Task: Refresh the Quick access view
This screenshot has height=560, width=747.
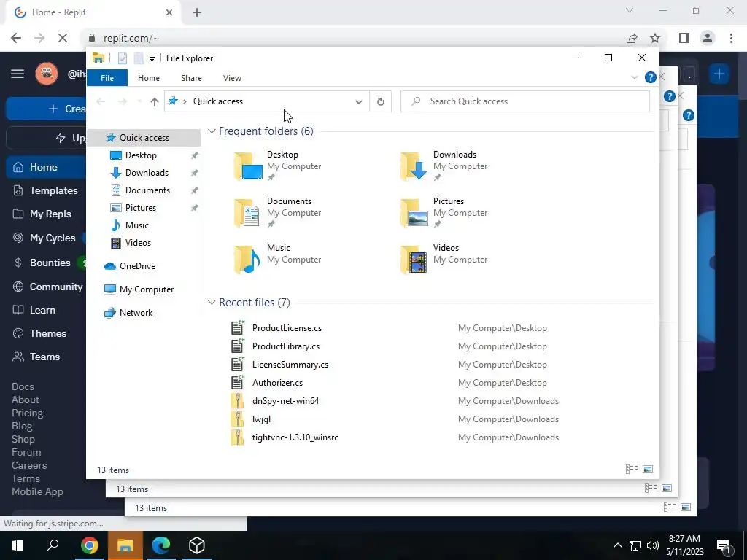Action: pyautogui.click(x=381, y=101)
